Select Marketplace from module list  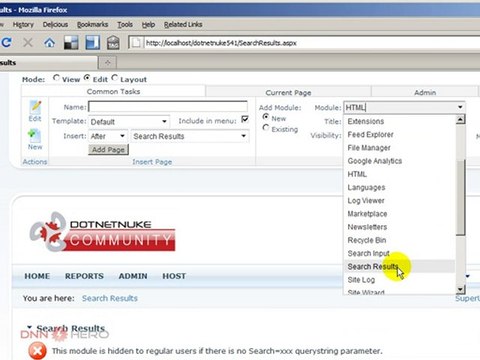coord(367,214)
